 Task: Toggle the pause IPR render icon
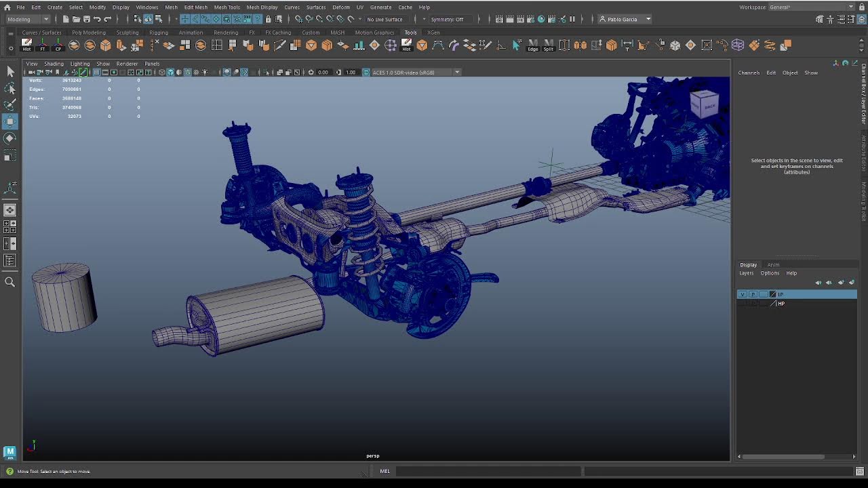[x=572, y=19]
